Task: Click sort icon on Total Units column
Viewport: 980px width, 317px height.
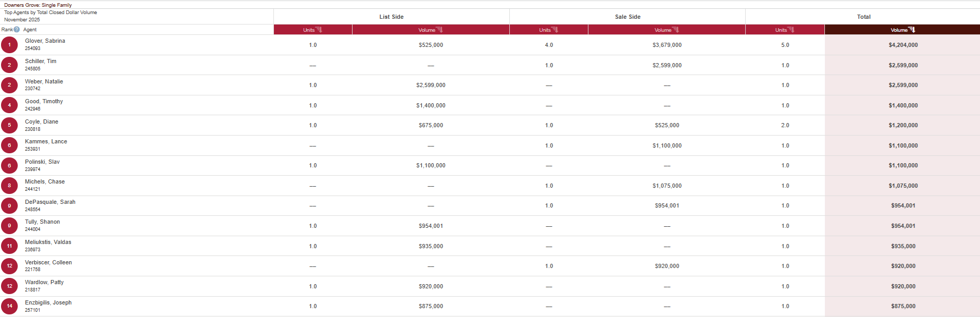Action: (791, 30)
